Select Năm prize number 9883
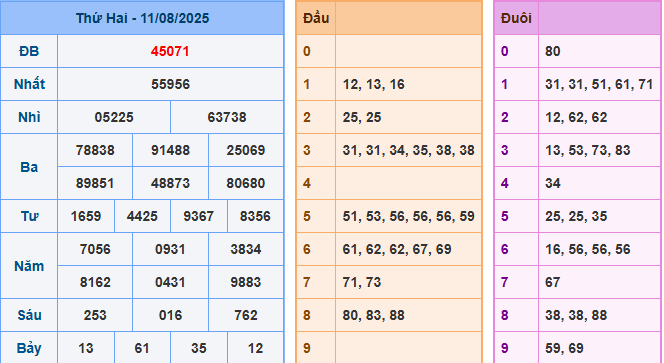Screen dimensions: 664x363 click(x=246, y=283)
